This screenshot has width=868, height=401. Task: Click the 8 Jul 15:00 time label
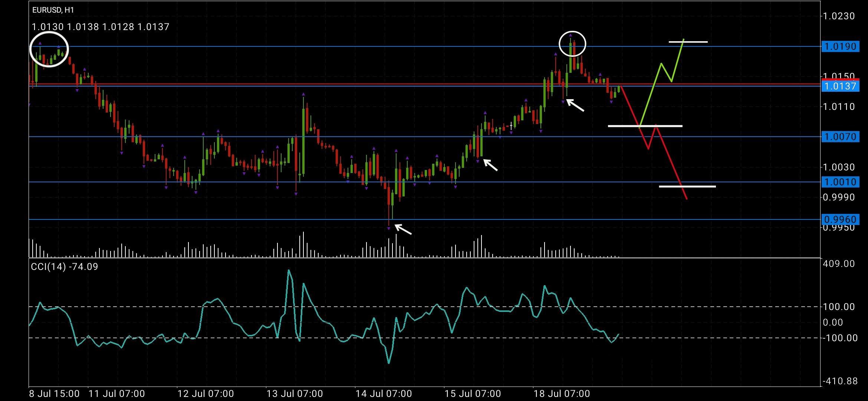coord(55,394)
